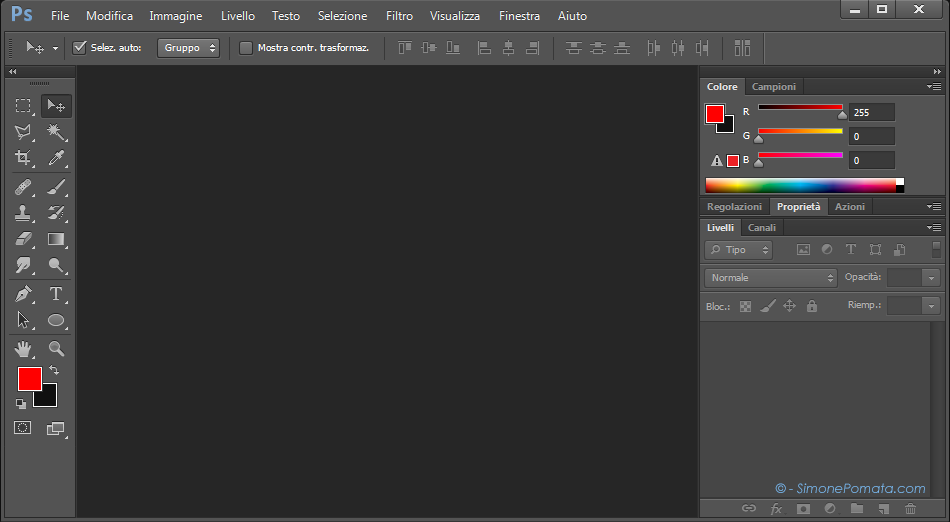Reset default foreground and background colors
This screenshot has height=522, width=950.
tap(21, 404)
